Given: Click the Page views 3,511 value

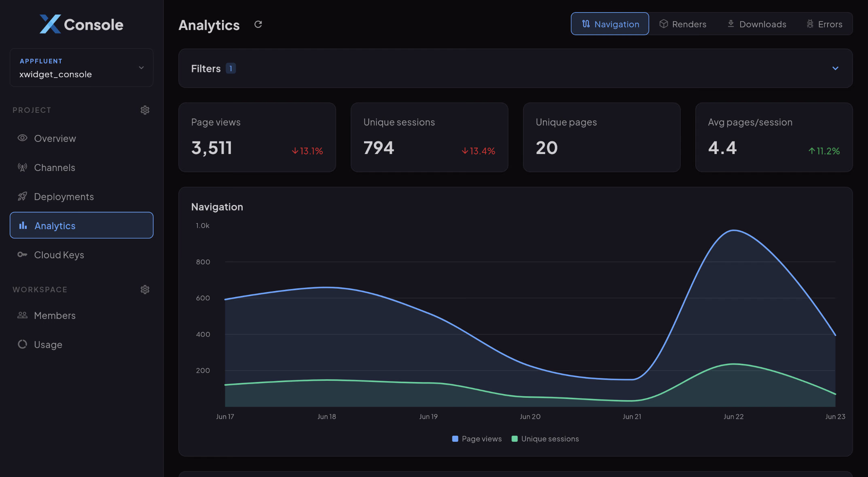Looking at the screenshot, I should click(212, 148).
